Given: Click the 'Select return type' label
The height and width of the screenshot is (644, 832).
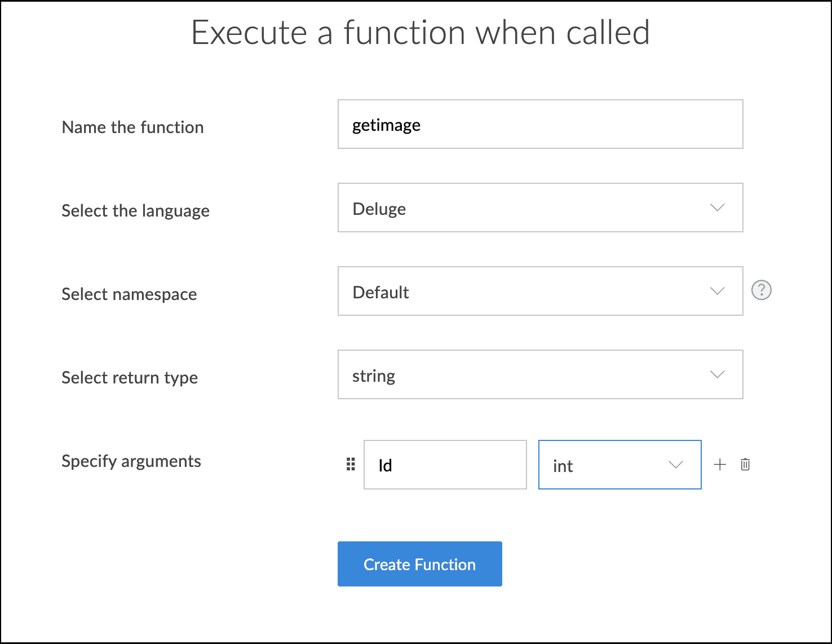Looking at the screenshot, I should (130, 378).
